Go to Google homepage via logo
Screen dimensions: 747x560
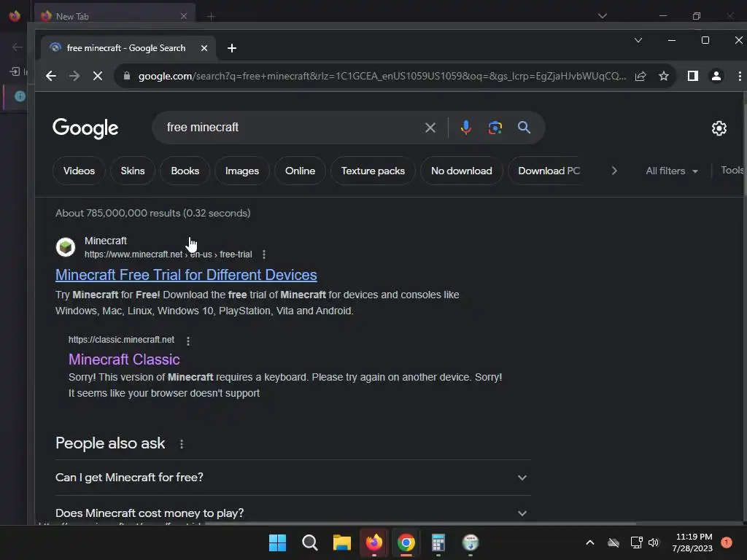pyautogui.click(x=85, y=128)
